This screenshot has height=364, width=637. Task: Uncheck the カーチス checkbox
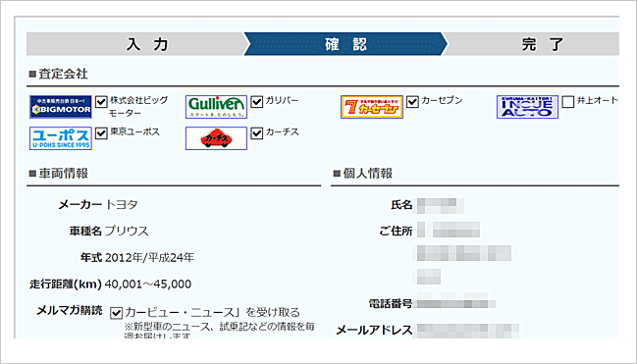point(257,132)
